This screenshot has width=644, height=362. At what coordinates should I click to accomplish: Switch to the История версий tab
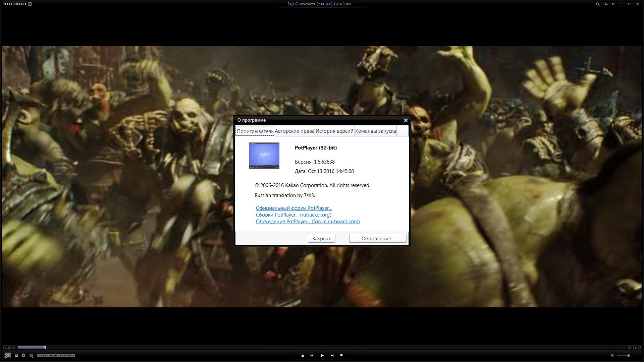pyautogui.click(x=334, y=131)
